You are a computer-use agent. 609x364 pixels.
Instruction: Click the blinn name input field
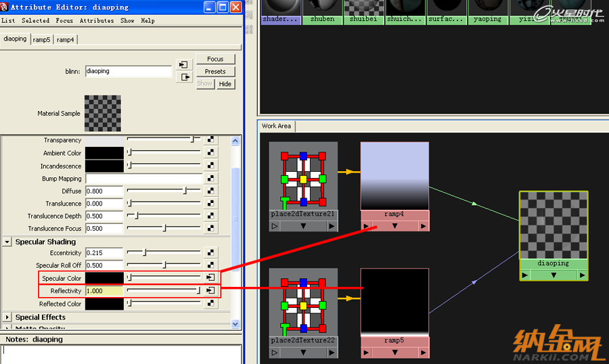point(128,71)
